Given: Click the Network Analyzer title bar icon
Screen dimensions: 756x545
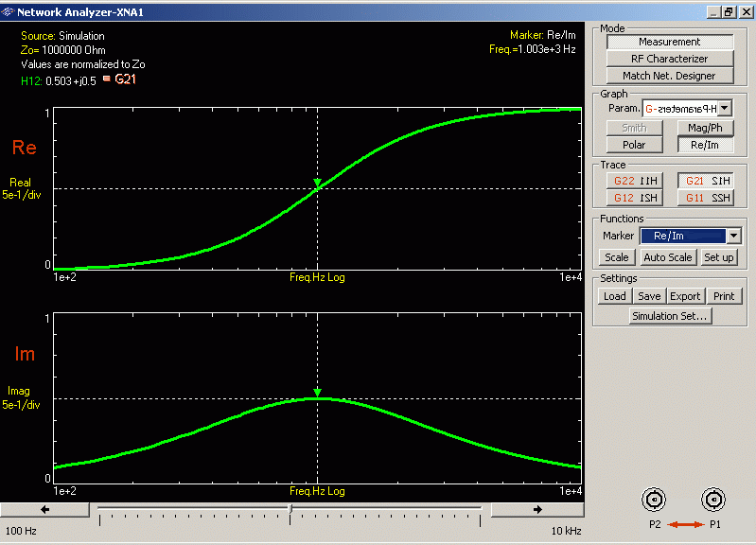Looking at the screenshot, I should click(9, 12).
